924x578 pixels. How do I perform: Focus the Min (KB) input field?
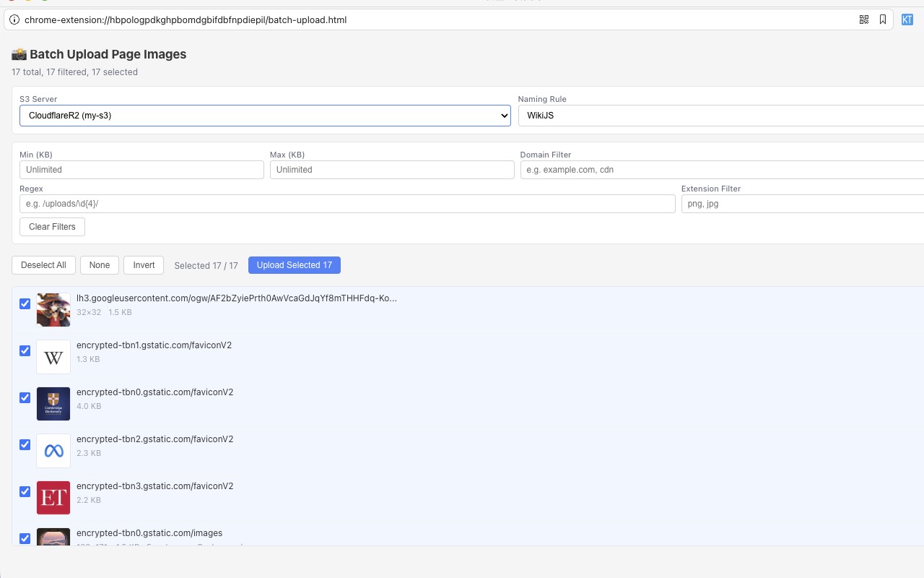click(141, 170)
